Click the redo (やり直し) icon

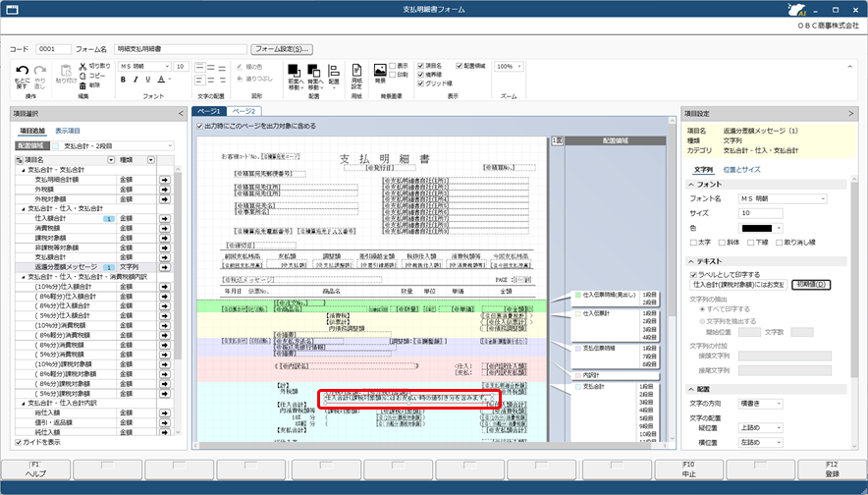click(x=40, y=71)
